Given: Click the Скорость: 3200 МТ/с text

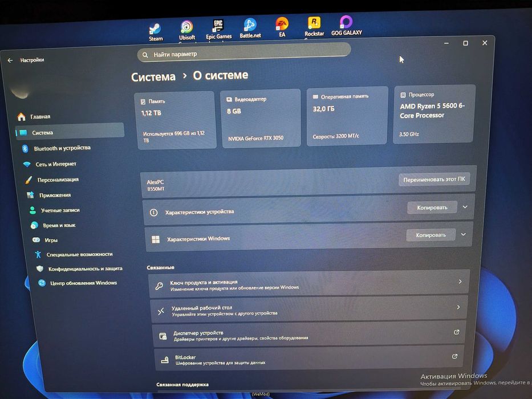Looking at the screenshot, I should coord(336,136).
